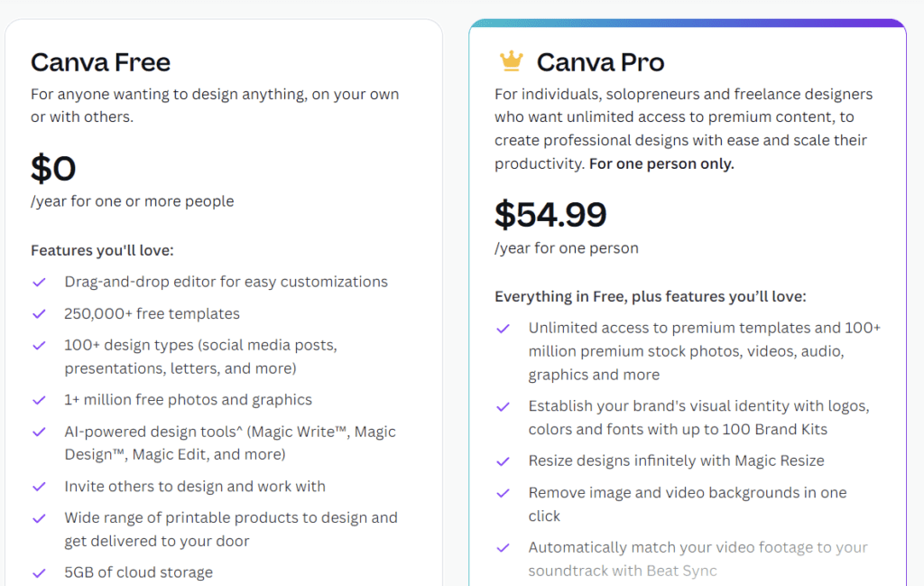Click the For one person only text
The image size is (924, 586).
click(661, 164)
